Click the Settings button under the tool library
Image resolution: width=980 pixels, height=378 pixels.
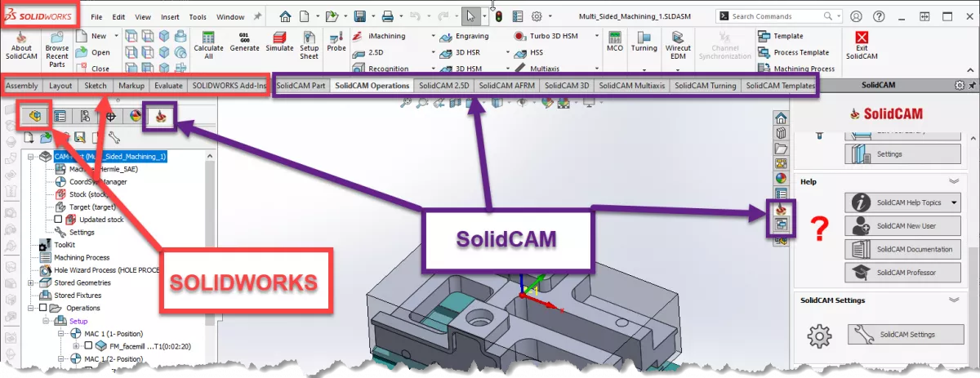[x=902, y=153]
